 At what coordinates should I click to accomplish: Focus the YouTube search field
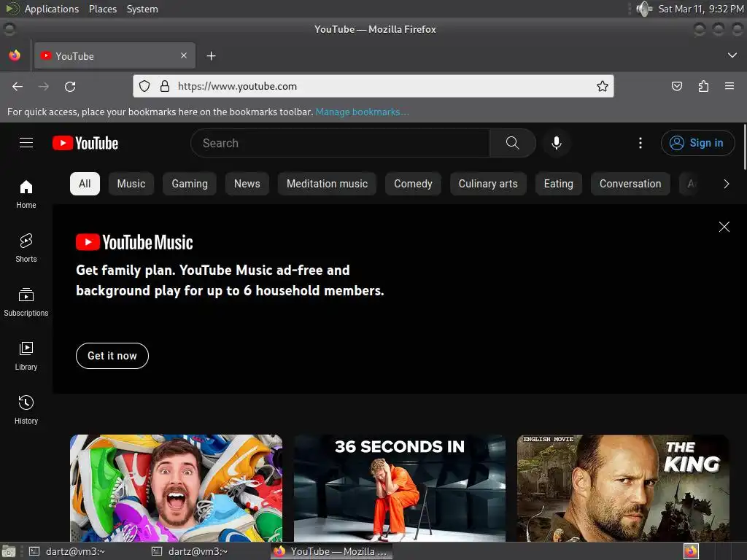(x=340, y=143)
